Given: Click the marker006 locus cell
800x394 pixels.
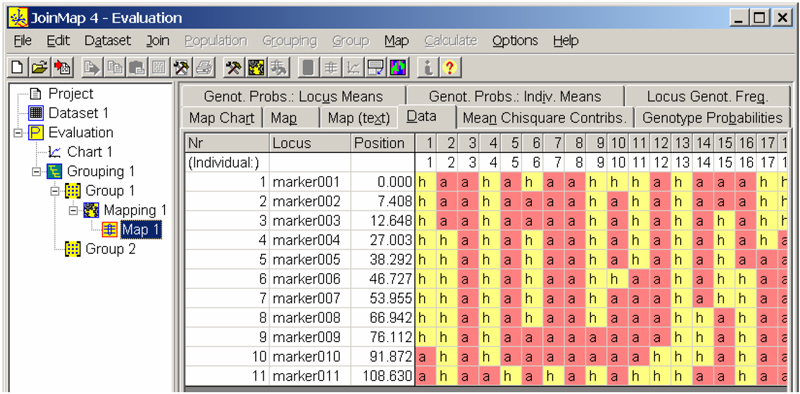Looking at the screenshot, I should tap(310, 279).
